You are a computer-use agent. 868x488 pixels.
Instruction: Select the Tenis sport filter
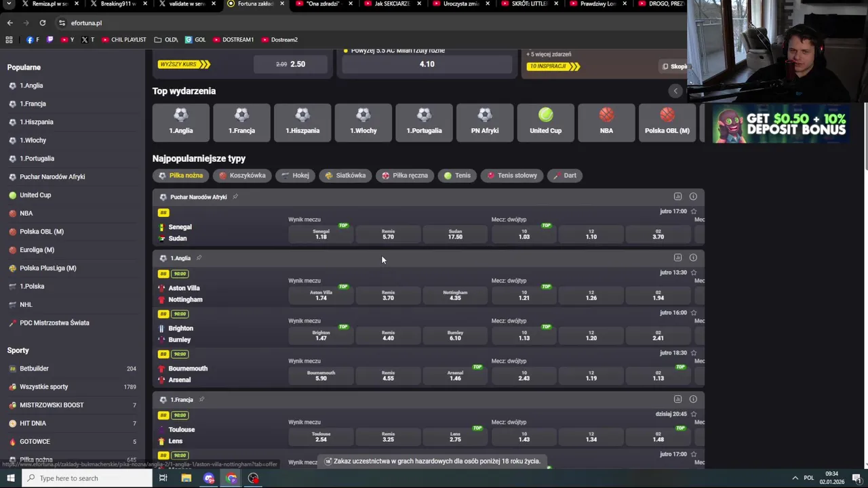click(x=457, y=176)
